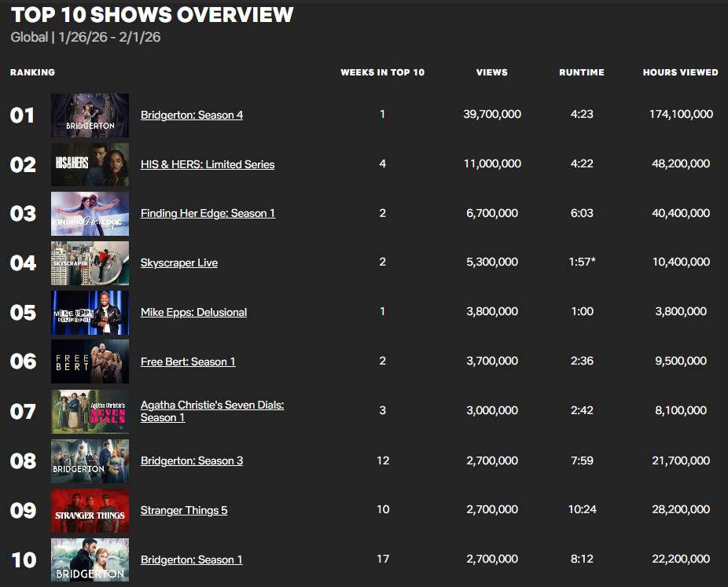Click the 8,100,000 hours viewed value
This screenshot has width=728, height=587.
point(681,411)
